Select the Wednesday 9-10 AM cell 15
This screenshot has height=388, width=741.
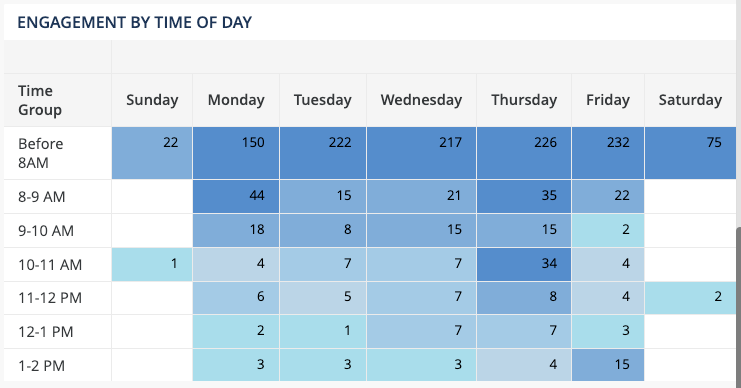click(x=421, y=231)
